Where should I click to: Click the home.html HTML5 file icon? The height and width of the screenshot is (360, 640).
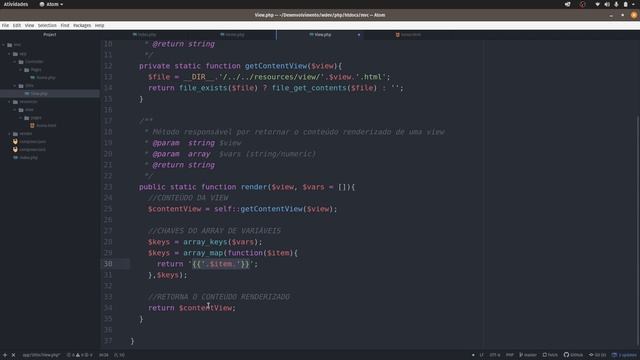pos(32,126)
